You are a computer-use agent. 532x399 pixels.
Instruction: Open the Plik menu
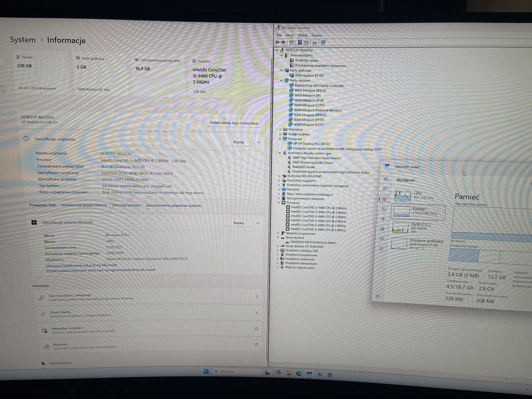coord(279,35)
